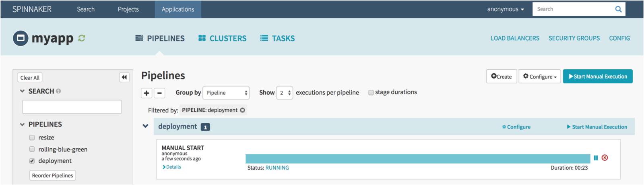Click the magnifier icon in top search box
Screen dimensions: 644x185
point(618,9)
